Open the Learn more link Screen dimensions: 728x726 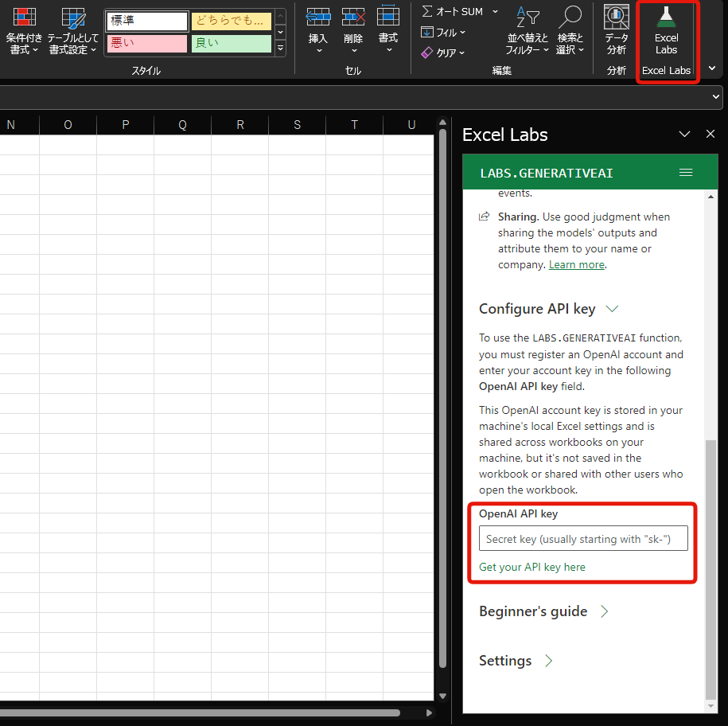[577, 264]
